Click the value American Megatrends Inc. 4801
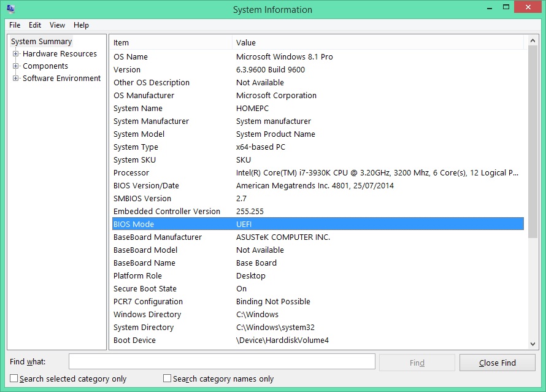 293,185
